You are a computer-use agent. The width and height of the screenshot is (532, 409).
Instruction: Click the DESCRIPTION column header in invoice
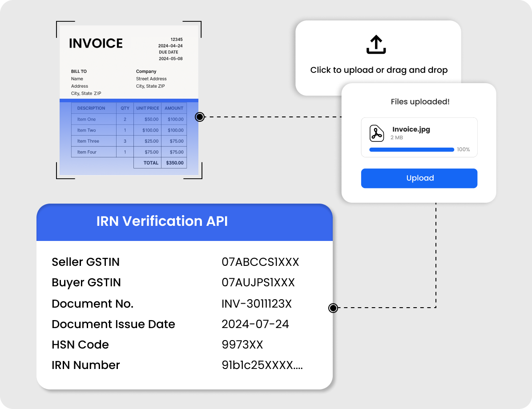click(x=91, y=108)
